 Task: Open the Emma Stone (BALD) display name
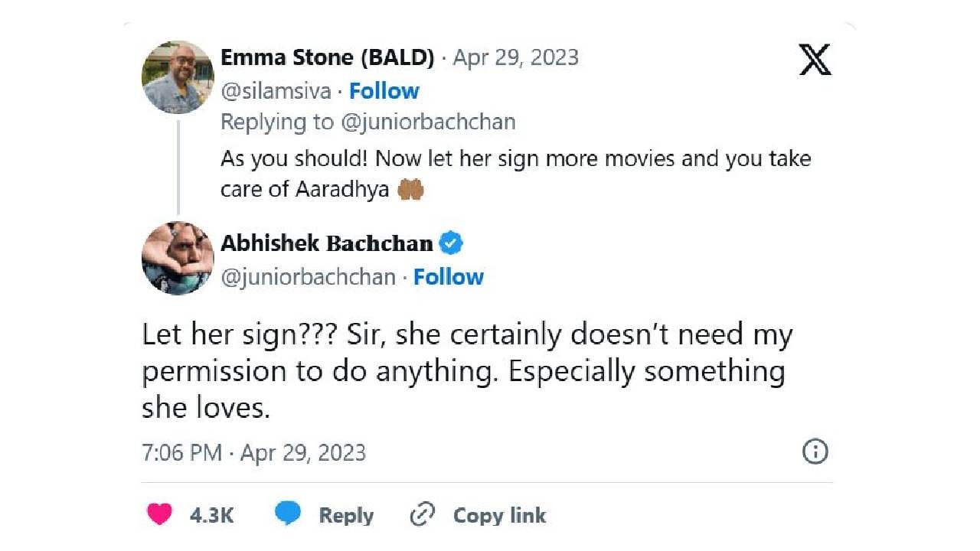point(328,58)
